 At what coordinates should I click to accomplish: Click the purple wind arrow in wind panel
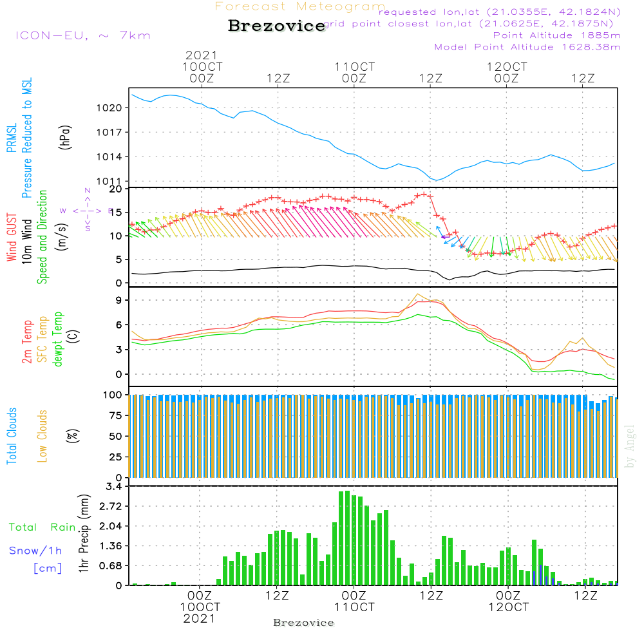(x=444, y=237)
